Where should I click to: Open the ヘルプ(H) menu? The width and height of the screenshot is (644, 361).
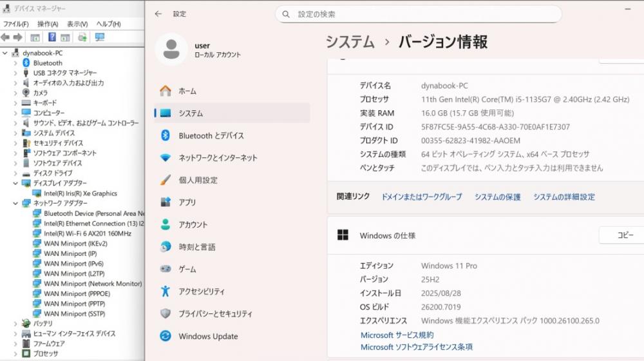click(x=108, y=24)
